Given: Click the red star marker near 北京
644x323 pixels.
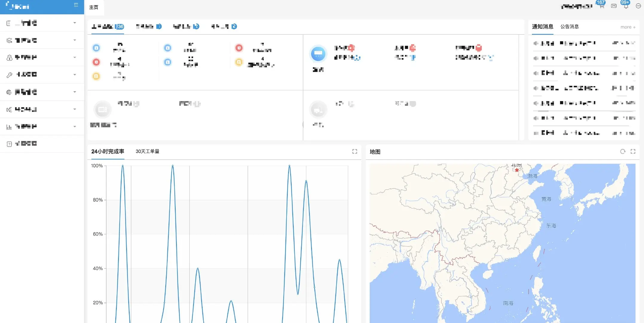Looking at the screenshot, I should coord(517,170).
